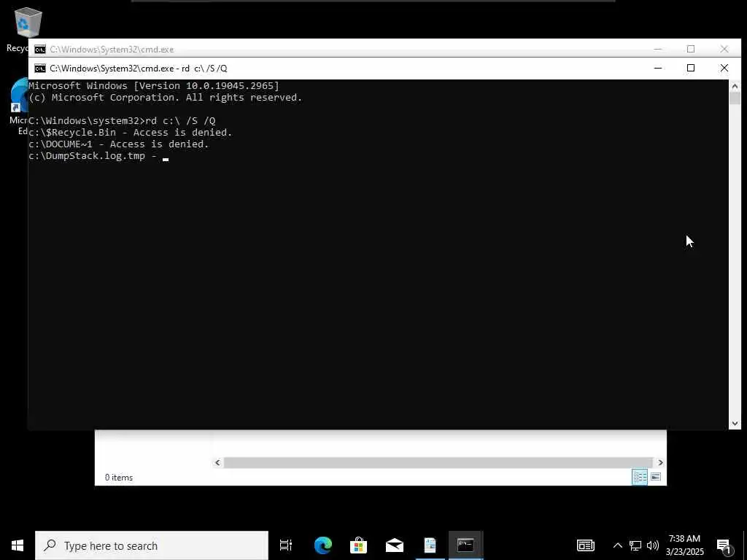Maximize the front rd c:\ cmd window
The width and height of the screenshot is (747, 560).
click(x=691, y=68)
